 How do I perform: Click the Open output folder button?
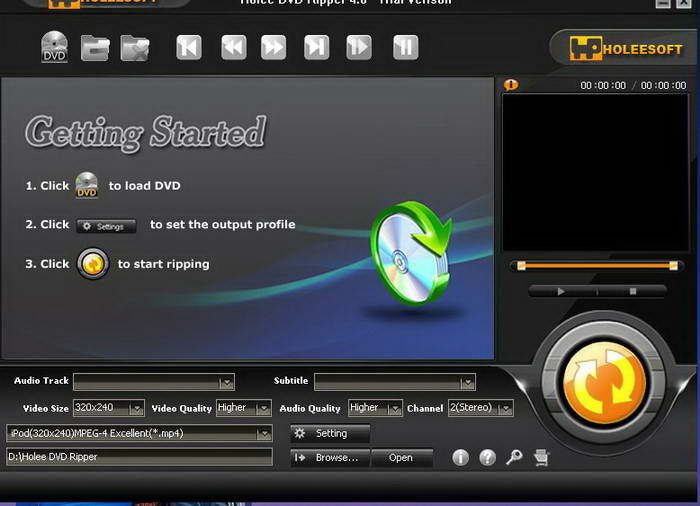point(402,458)
